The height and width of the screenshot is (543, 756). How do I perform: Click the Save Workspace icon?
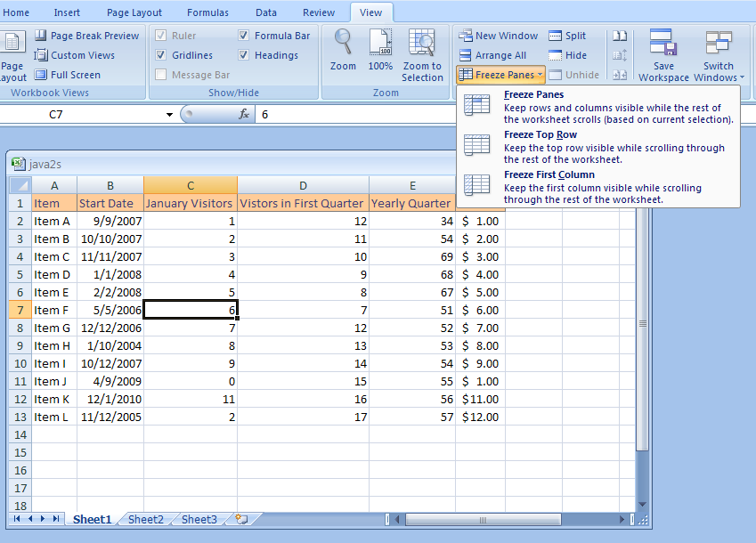663,43
